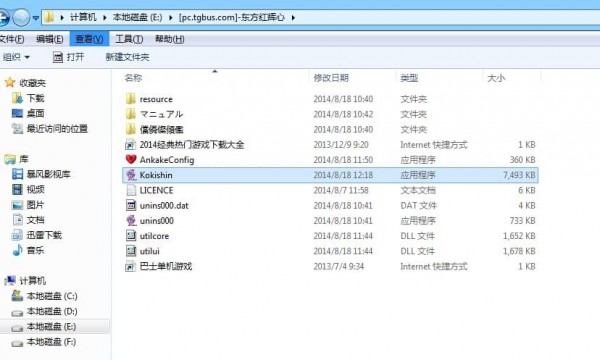This screenshot has width=600, height=360.
Task: Open 迅雷下载 library icon
Action: click(17, 235)
